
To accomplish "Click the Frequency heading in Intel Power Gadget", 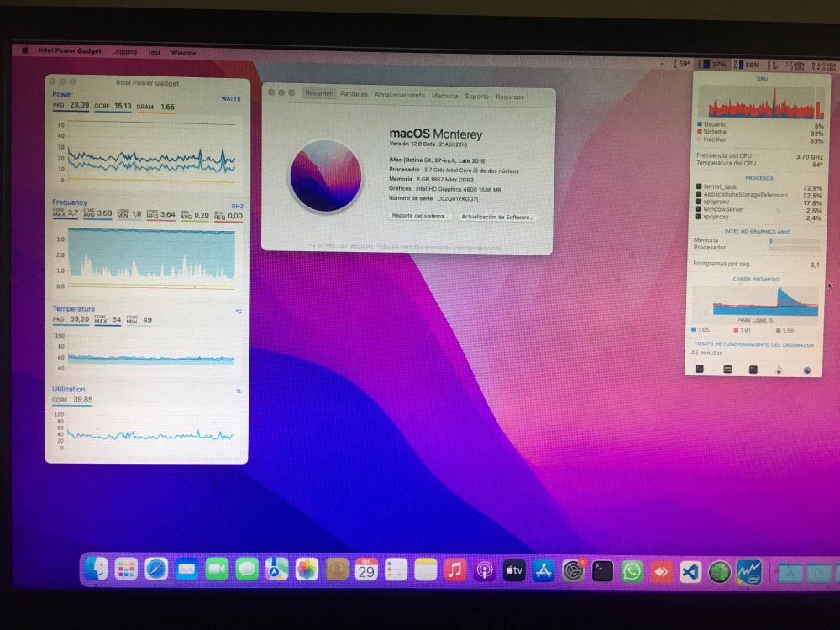I will pyautogui.click(x=70, y=202).
